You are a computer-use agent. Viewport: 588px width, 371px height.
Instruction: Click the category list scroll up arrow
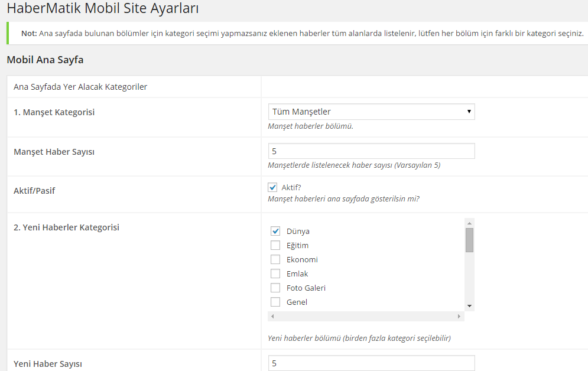pyautogui.click(x=469, y=223)
